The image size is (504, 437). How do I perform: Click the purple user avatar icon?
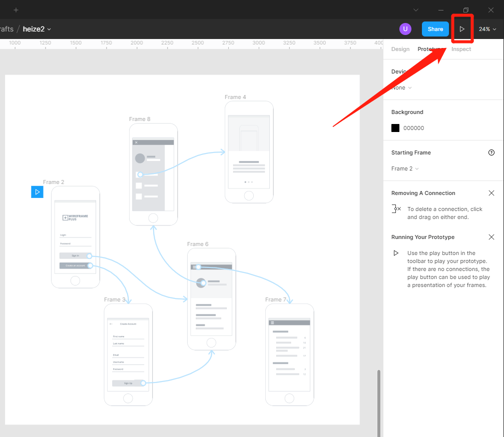tap(405, 29)
